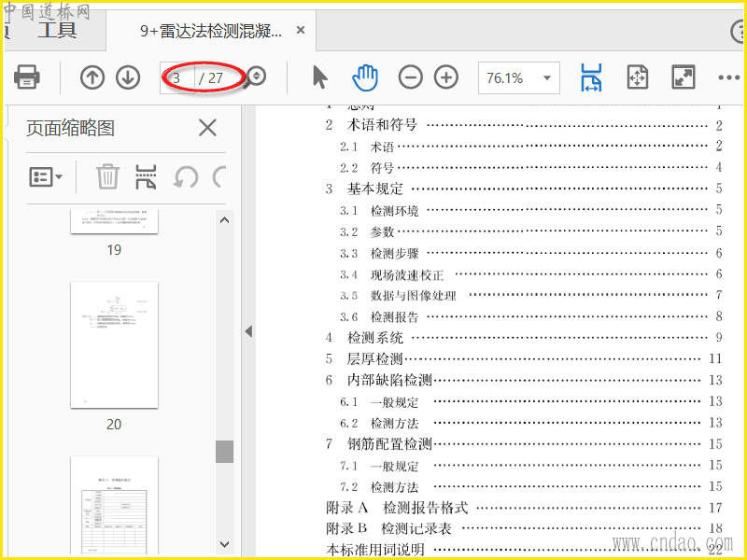This screenshot has width=747, height=560.
Task: Click 本标准用词说明 entry
Action: coord(524,550)
